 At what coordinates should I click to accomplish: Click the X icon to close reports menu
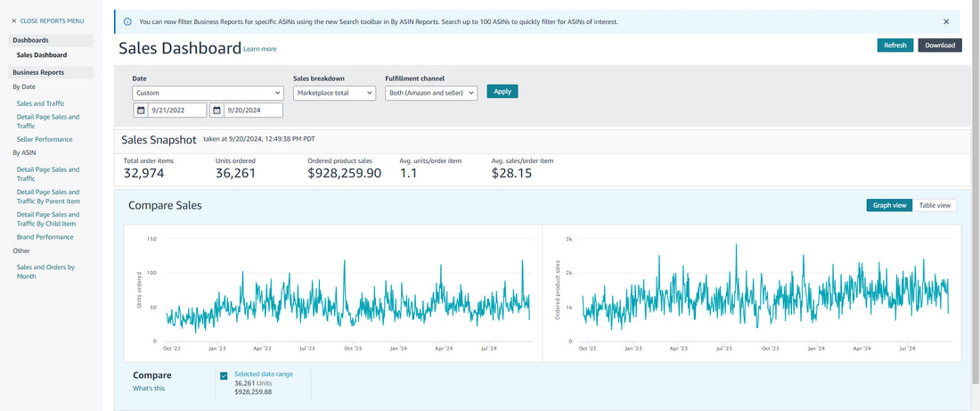click(14, 21)
